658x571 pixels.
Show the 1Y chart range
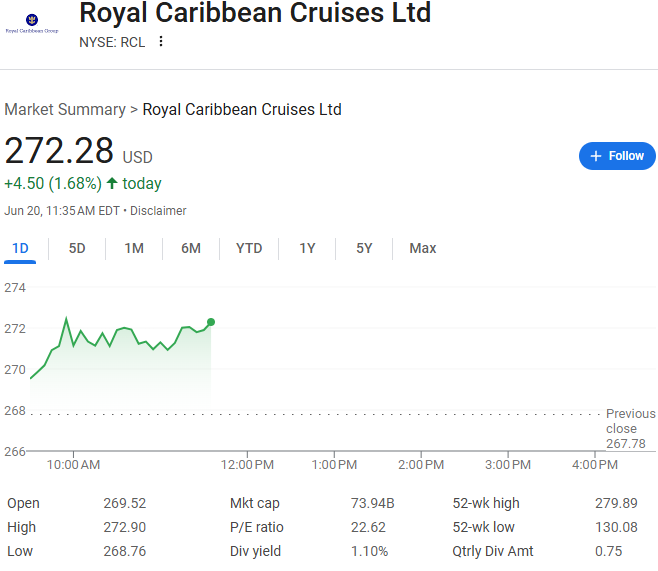(307, 248)
